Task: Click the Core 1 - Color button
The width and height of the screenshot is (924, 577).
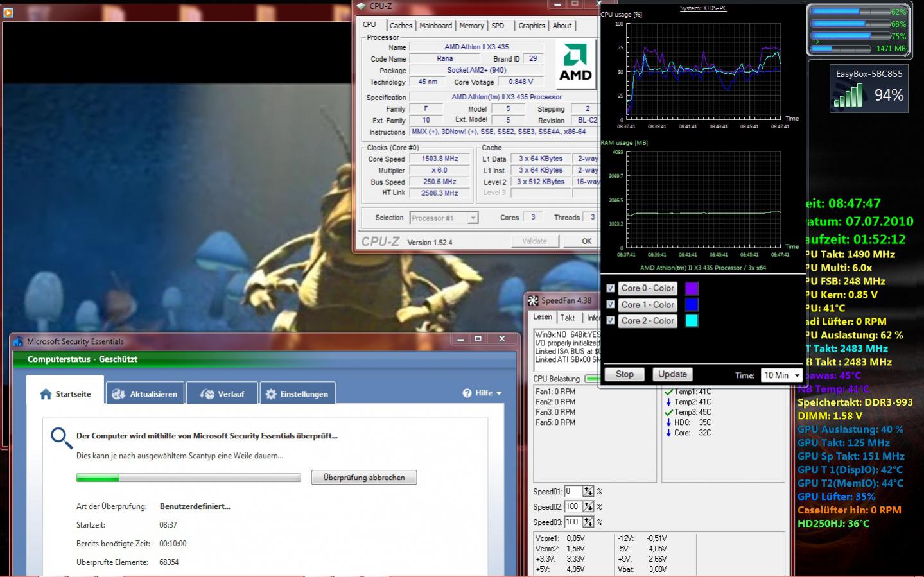Action: point(647,305)
